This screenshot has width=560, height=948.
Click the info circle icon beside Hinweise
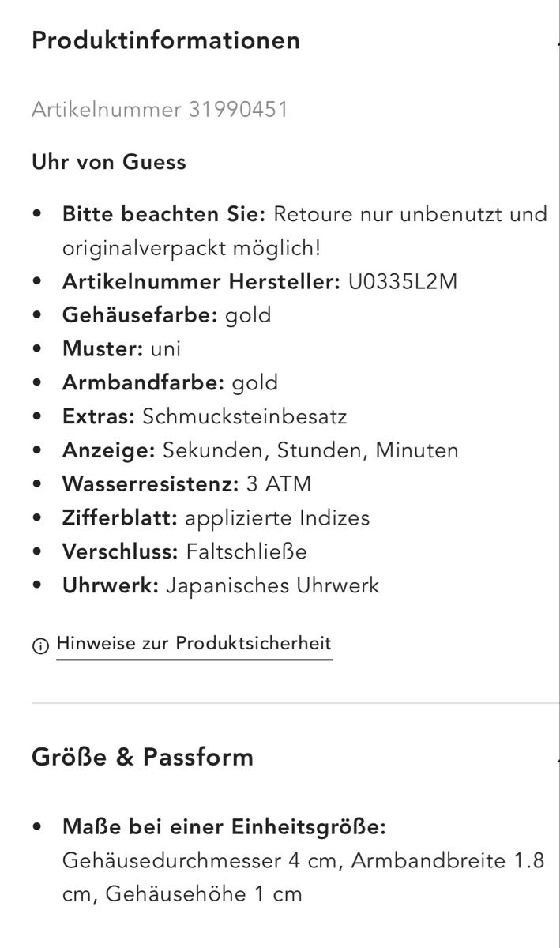pos(39,645)
